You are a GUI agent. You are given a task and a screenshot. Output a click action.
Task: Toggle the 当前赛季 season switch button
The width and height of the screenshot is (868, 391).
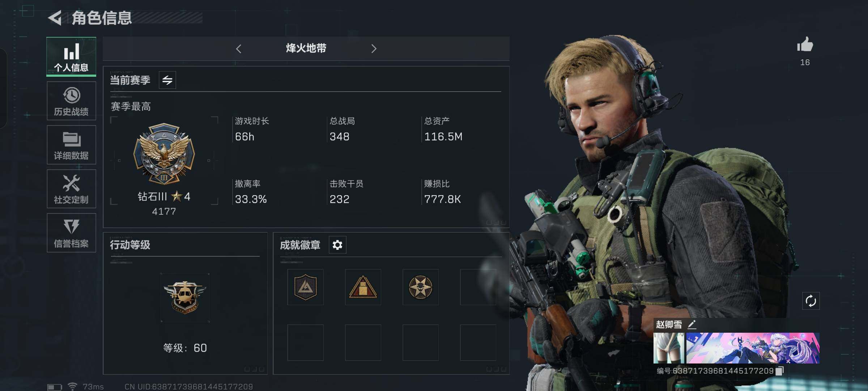click(x=167, y=80)
